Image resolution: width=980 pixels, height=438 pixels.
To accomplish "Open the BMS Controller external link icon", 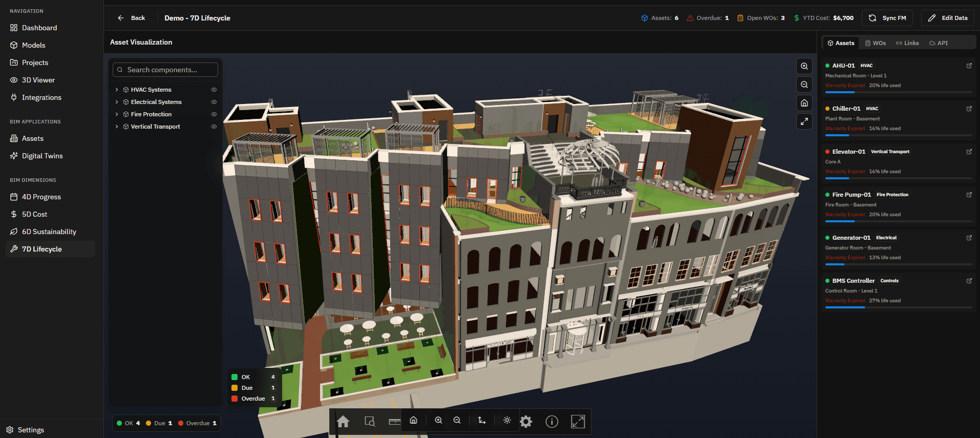I will (x=969, y=281).
